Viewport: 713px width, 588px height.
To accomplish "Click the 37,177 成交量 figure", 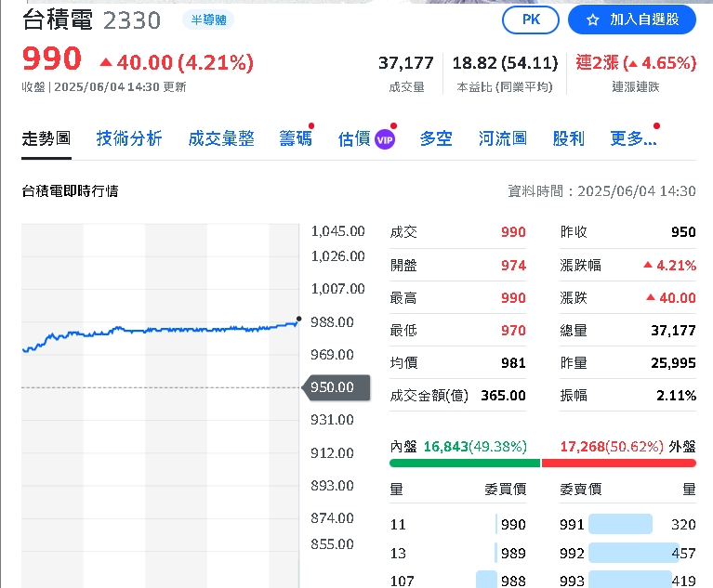I will click(406, 63).
